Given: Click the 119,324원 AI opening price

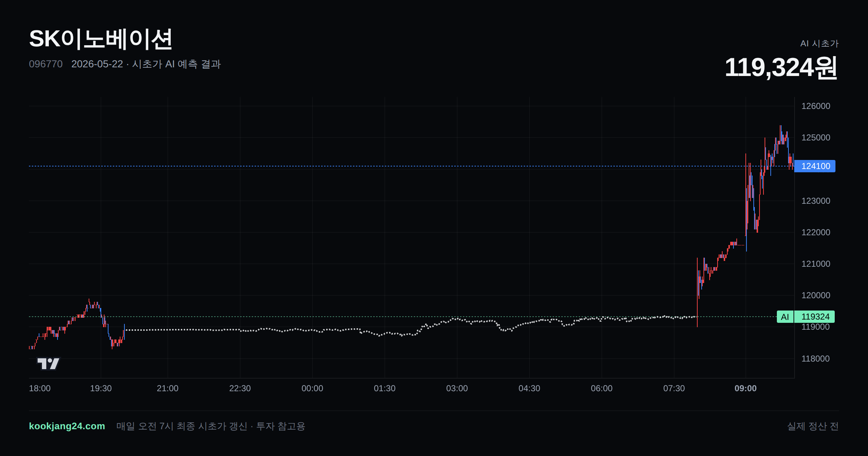Looking at the screenshot, I should tap(781, 68).
